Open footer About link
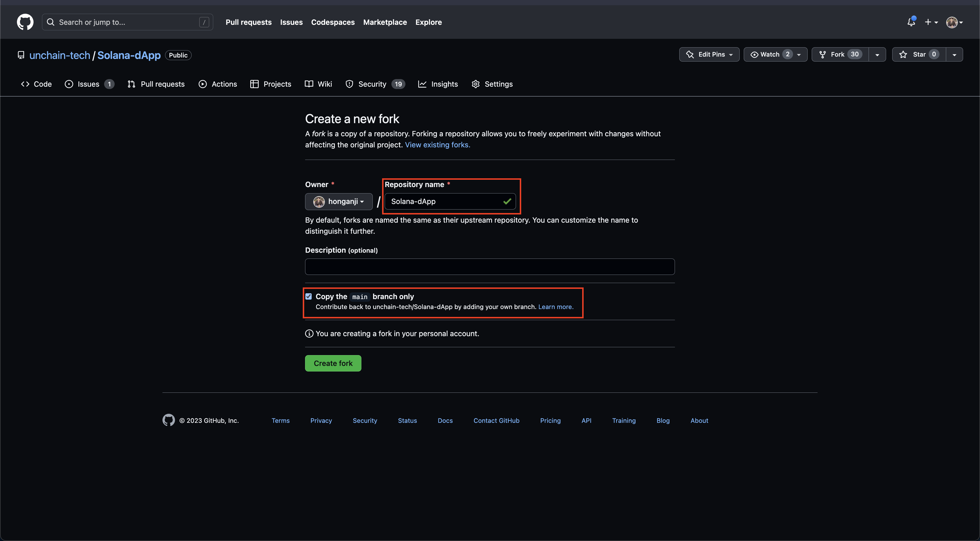This screenshot has width=980, height=541. [699, 420]
